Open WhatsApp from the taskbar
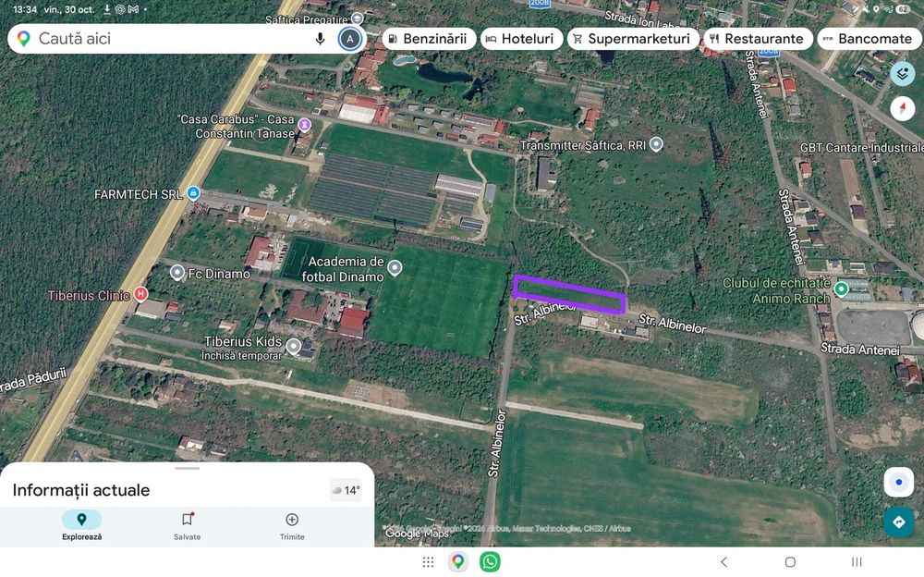 tap(490, 561)
